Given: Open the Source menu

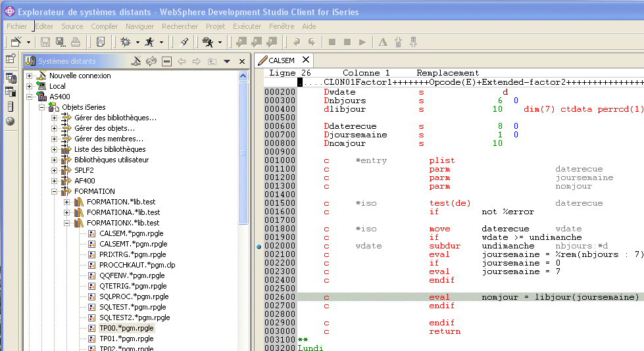Looking at the screenshot, I should click(x=72, y=26).
